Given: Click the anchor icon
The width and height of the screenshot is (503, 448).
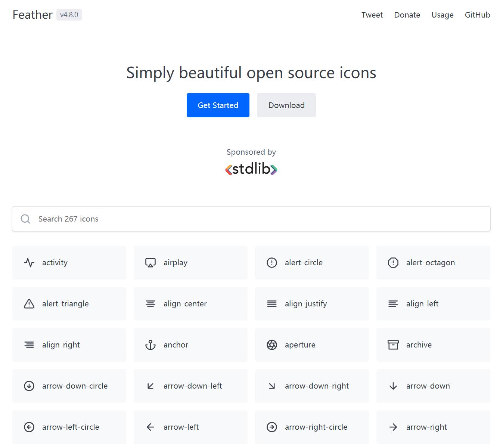Looking at the screenshot, I should pyautogui.click(x=150, y=345).
